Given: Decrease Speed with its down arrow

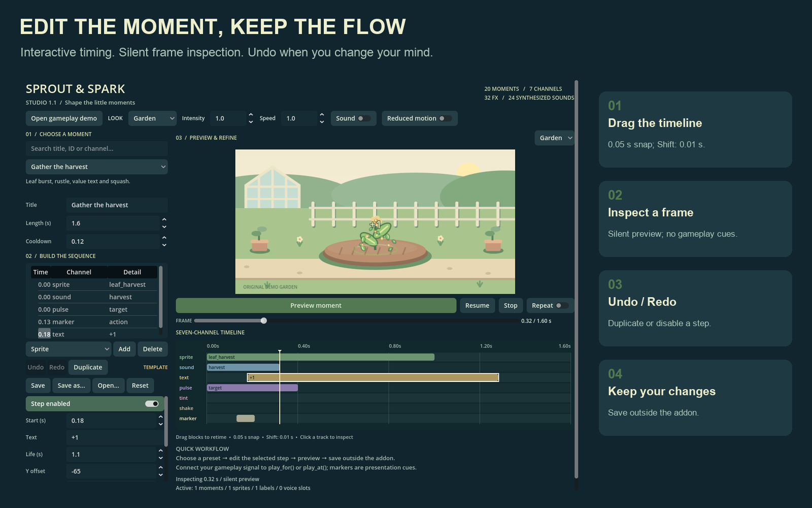Looking at the screenshot, I should (322, 122).
